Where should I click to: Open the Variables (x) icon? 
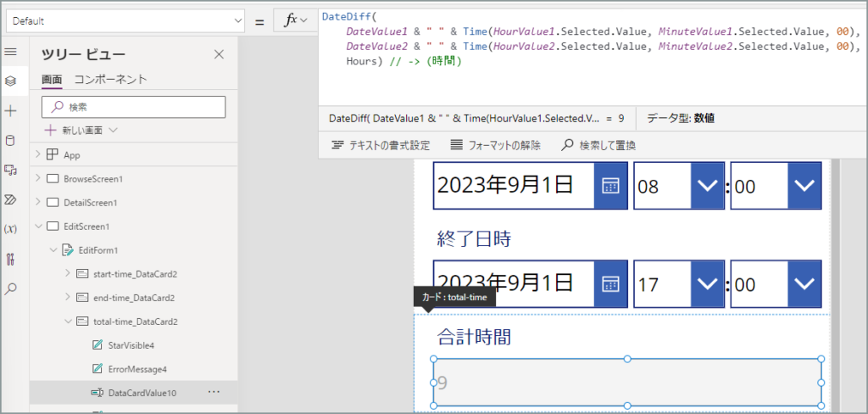[x=10, y=229]
